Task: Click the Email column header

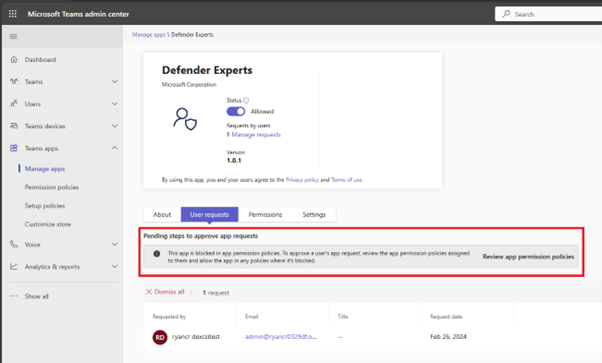Action: (x=252, y=317)
